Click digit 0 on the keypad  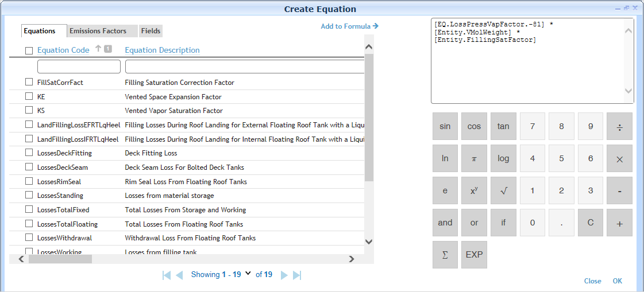pos(533,223)
